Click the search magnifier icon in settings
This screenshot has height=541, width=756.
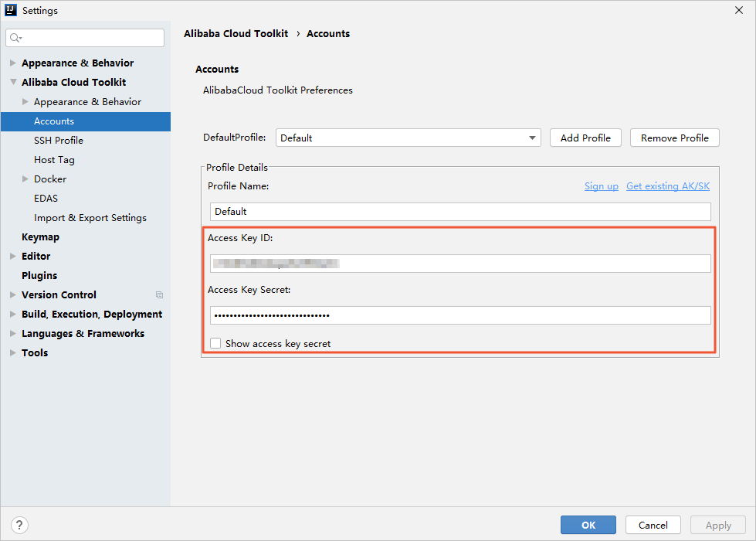click(x=15, y=38)
